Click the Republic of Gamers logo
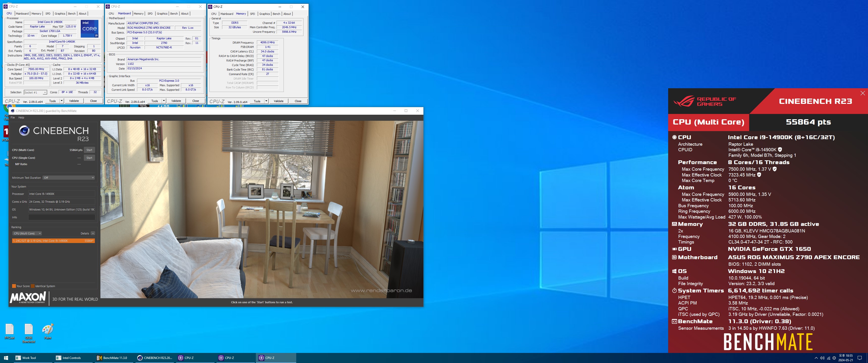Image resolution: width=868 pixels, height=363 pixels. [704, 101]
